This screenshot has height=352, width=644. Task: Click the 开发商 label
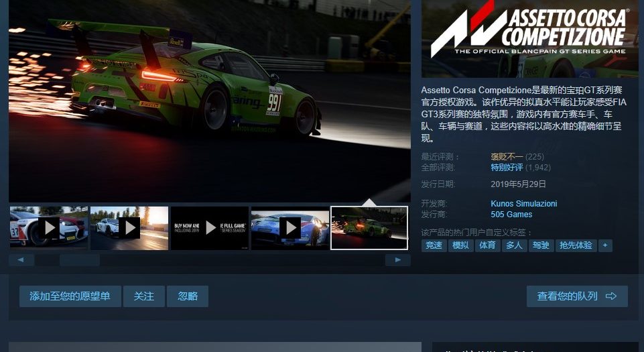pos(434,204)
